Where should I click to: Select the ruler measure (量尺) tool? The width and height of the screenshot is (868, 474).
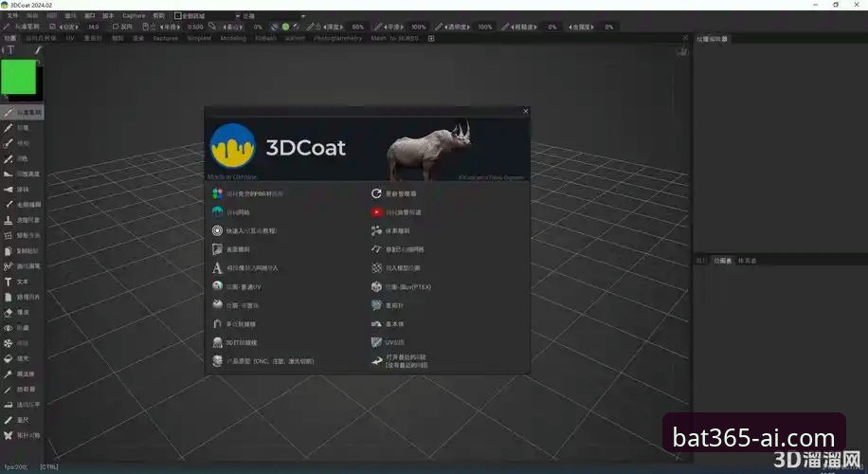[x=17, y=420]
